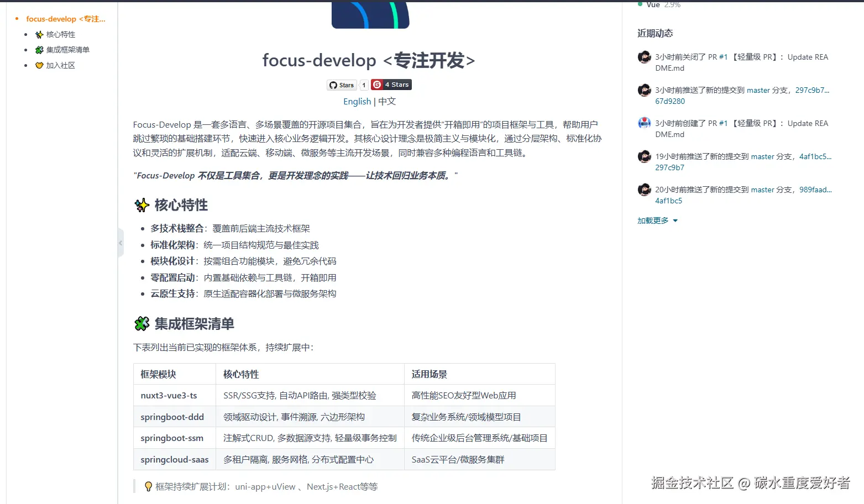Click the handshake icon beside 加入社区 sidebar entry
The width and height of the screenshot is (864, 504).
pyautogui.click(x=39, y=65)
